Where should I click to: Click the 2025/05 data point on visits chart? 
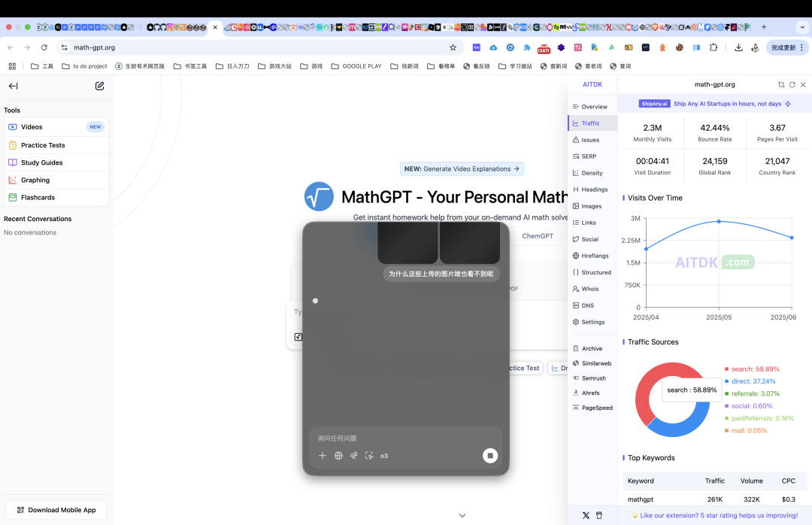pyautogui.click(x=719, y=221)
